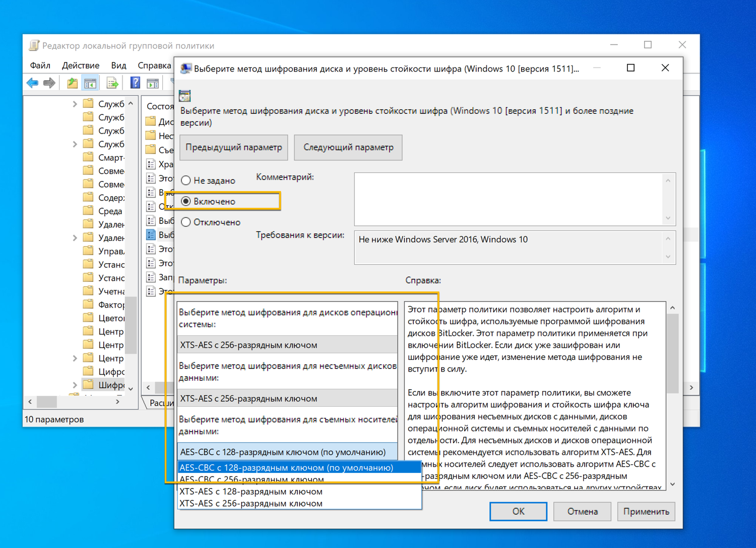Click the Состоя column header
Image resolution: width=756 pixels, height=548 pixels.
tap(160, 106)
